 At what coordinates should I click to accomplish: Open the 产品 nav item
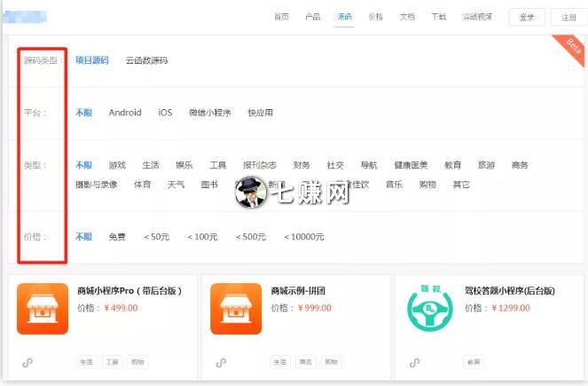[x=313, y=17]
